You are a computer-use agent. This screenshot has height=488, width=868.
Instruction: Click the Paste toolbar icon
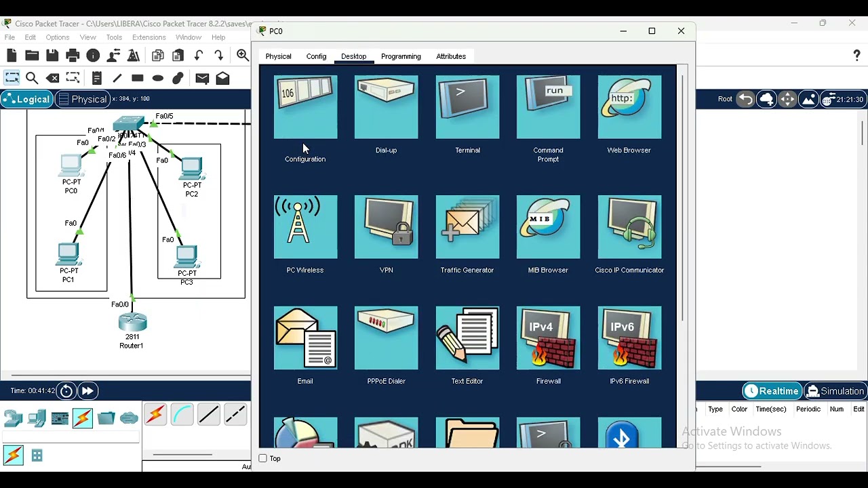[x=178, y=56]
